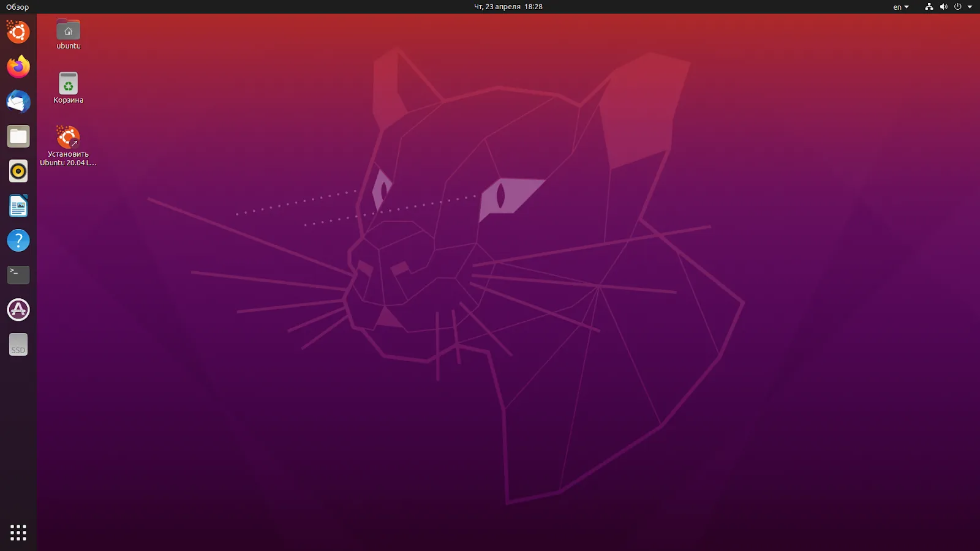Click the network status icon
The width and height of the screenshot is (980, 551).
coord(929,7)
